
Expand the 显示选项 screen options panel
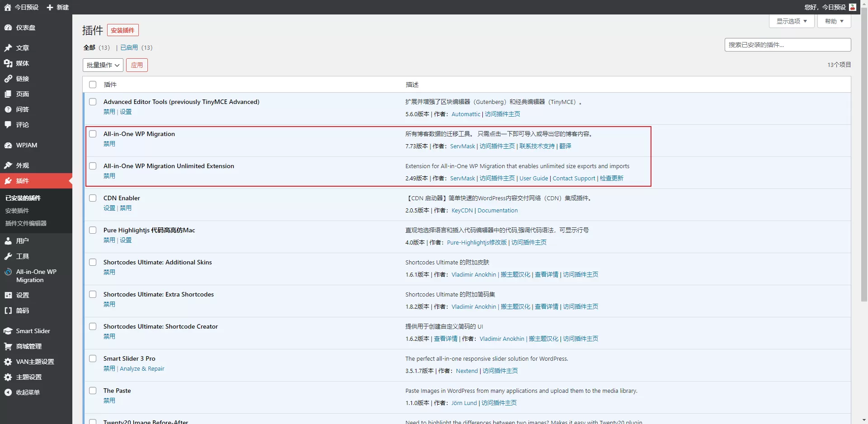[x=792, y=21]
